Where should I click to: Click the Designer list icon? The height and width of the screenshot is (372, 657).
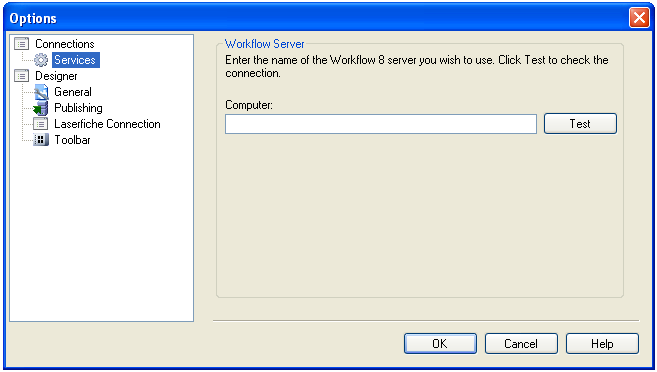(22, 76)
